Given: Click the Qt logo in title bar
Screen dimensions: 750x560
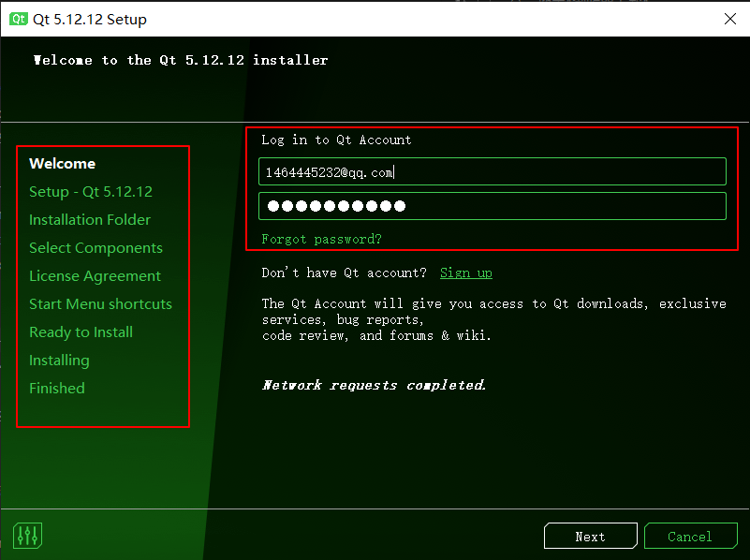Looking at the screenshot, I should tap(19, 19).
